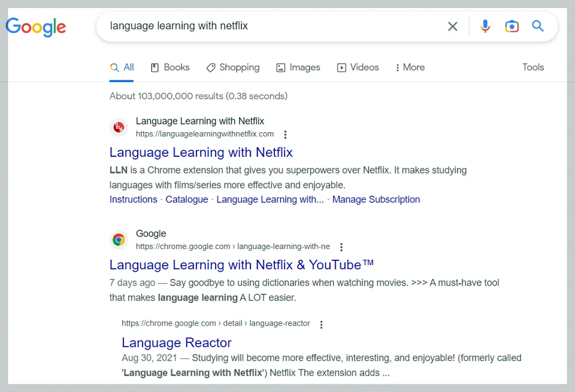
Task: Click the Chrome favicon next to the Google result
Action: pos(119,239)
